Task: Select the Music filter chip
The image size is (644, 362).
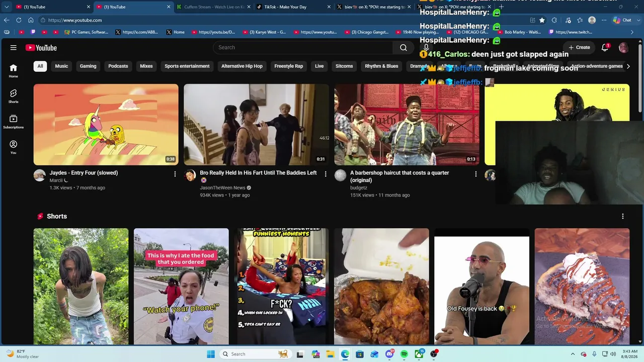Action: pyautogui.click(x=61, y=66)
